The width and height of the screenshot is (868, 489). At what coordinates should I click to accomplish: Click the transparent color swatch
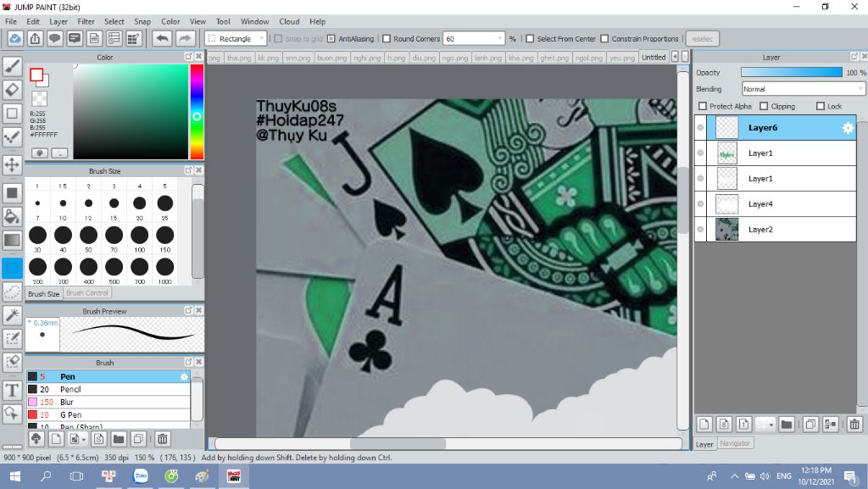tap(39, 98)
